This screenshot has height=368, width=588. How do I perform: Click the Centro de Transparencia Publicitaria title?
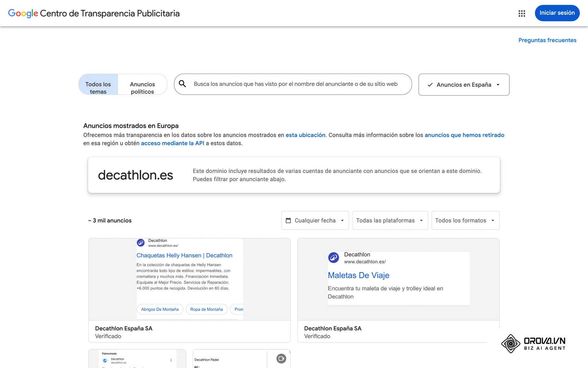(x=110, y=14)
